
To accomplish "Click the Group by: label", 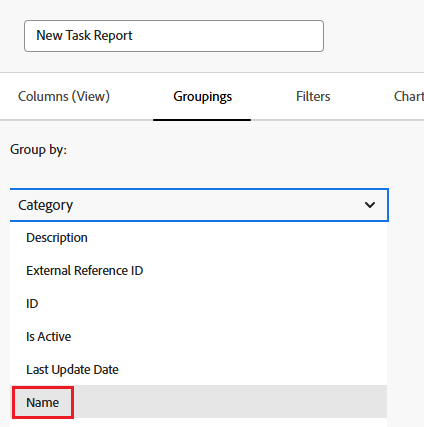I will tap(38, 150).
